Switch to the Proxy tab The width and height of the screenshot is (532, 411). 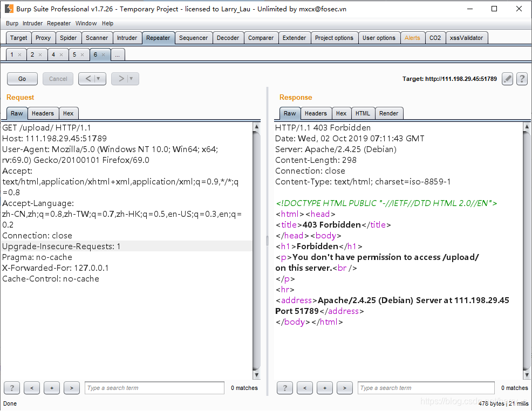click(x=43, y=38)
